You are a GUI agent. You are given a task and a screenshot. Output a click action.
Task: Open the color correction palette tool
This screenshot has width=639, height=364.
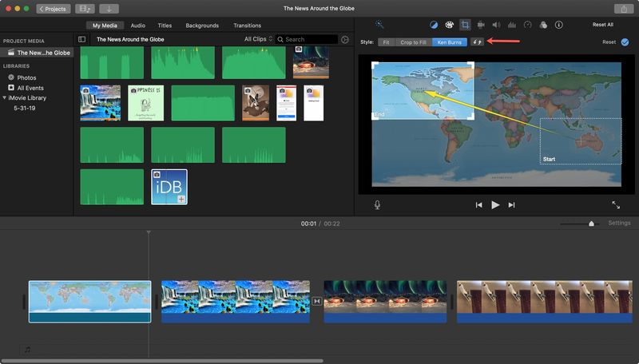(x=449, y=25)
